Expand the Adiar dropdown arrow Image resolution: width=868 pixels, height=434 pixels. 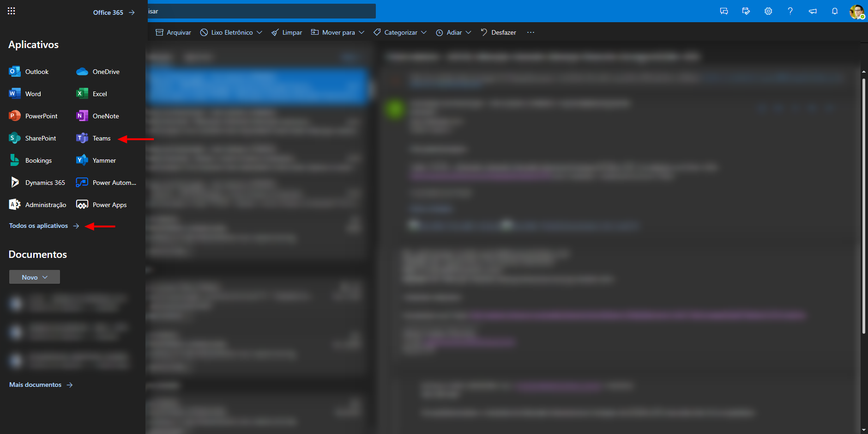(x=468, y=32)
